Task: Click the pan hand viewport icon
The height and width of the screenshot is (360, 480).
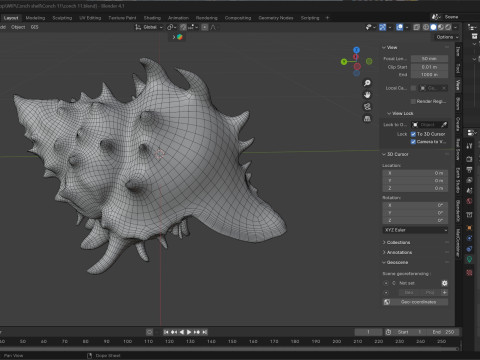Action: click(367, 95)
